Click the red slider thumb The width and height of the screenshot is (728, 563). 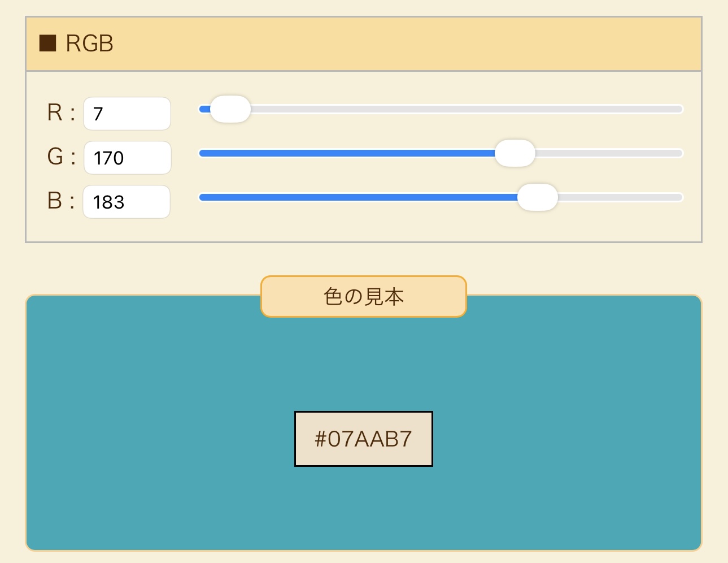pos(230,109)
